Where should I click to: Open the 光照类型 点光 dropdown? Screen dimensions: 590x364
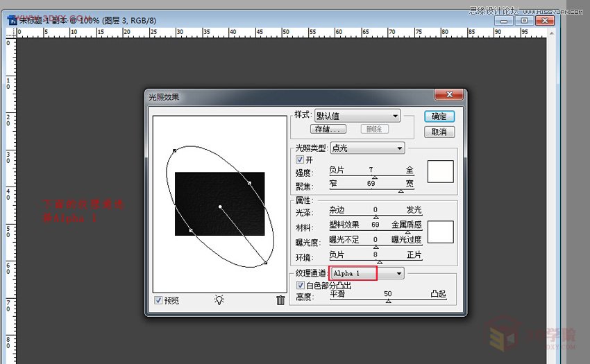[367, 148]
